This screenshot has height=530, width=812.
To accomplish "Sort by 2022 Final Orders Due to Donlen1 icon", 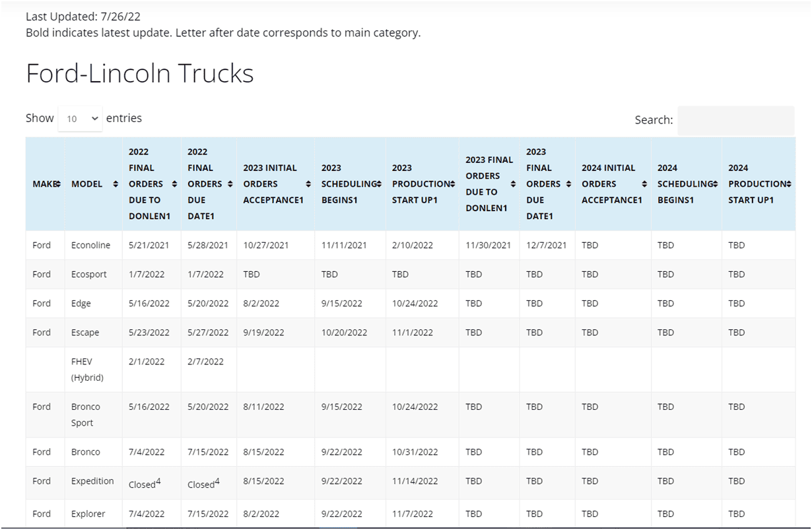I will (174, 184).
